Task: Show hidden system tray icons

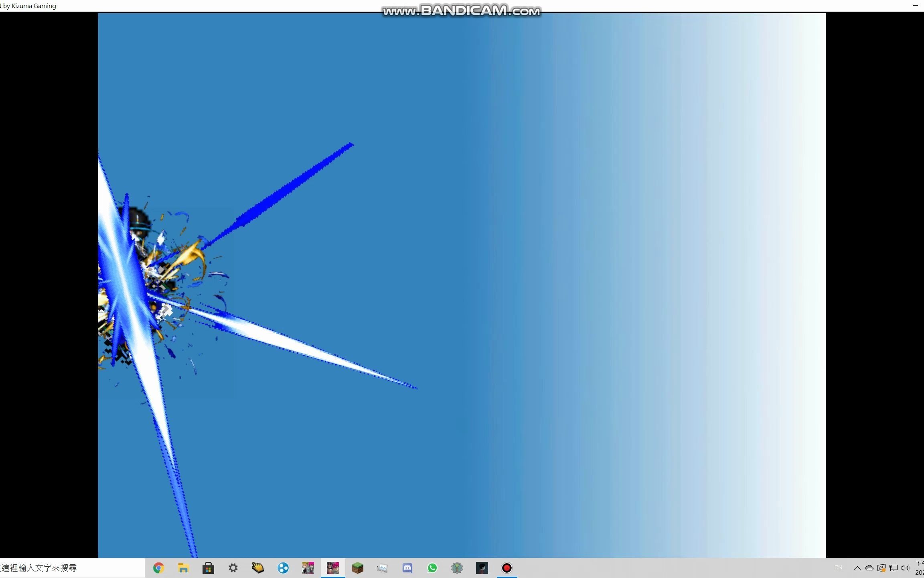Action: (x=857, y=568)
